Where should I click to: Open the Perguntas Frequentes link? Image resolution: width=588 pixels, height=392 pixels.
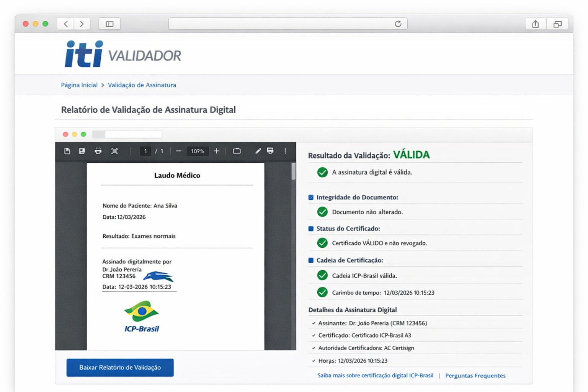point(475,376)
